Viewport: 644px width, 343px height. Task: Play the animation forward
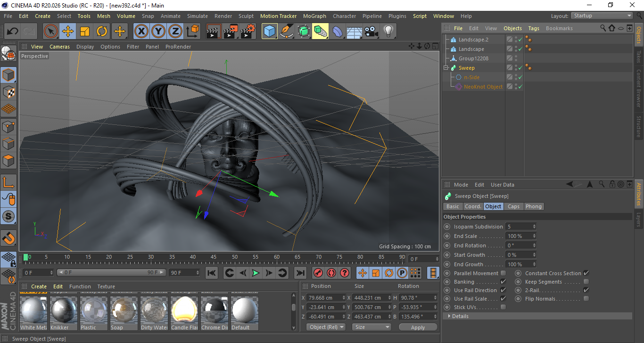click(256, 272)
